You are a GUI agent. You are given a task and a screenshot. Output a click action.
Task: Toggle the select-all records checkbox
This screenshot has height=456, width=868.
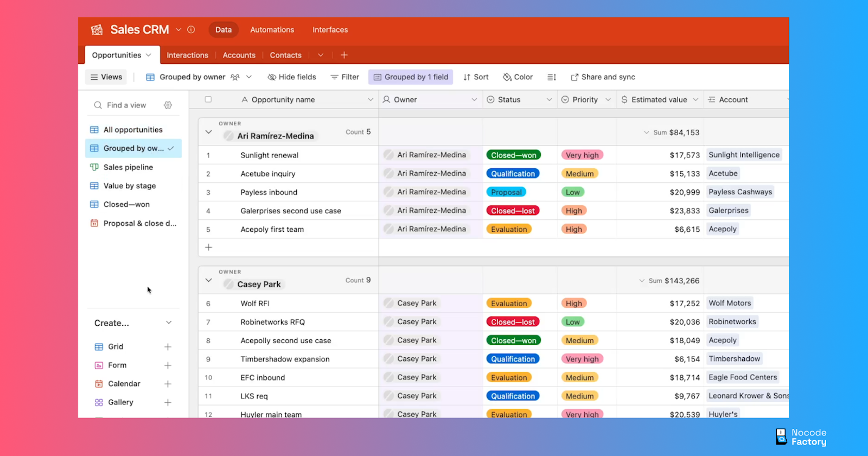pos(208,100)
